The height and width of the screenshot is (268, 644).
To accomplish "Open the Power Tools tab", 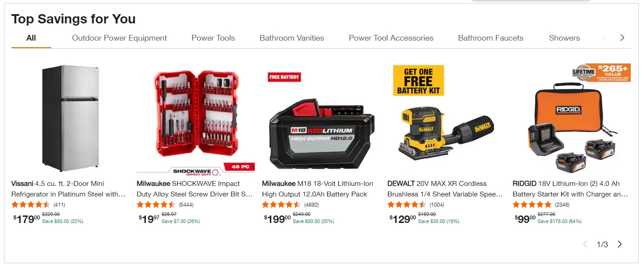I will 213,38.
